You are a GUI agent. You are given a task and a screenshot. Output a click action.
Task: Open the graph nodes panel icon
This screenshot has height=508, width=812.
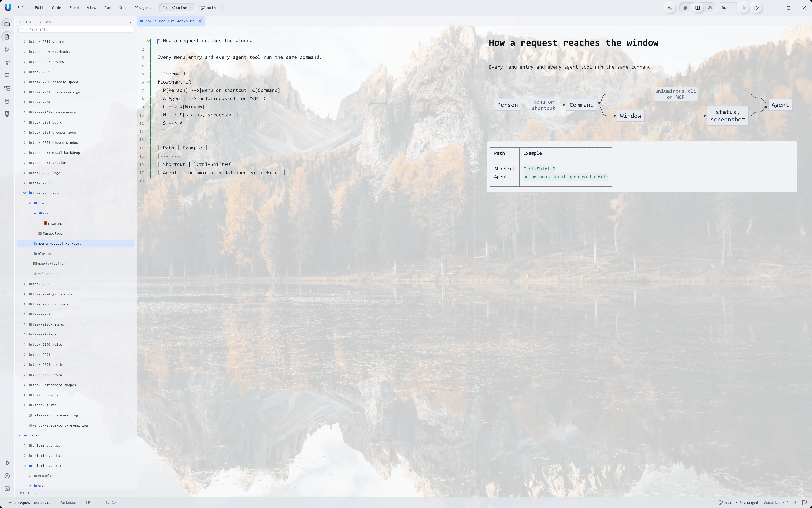tap(7, 62)
